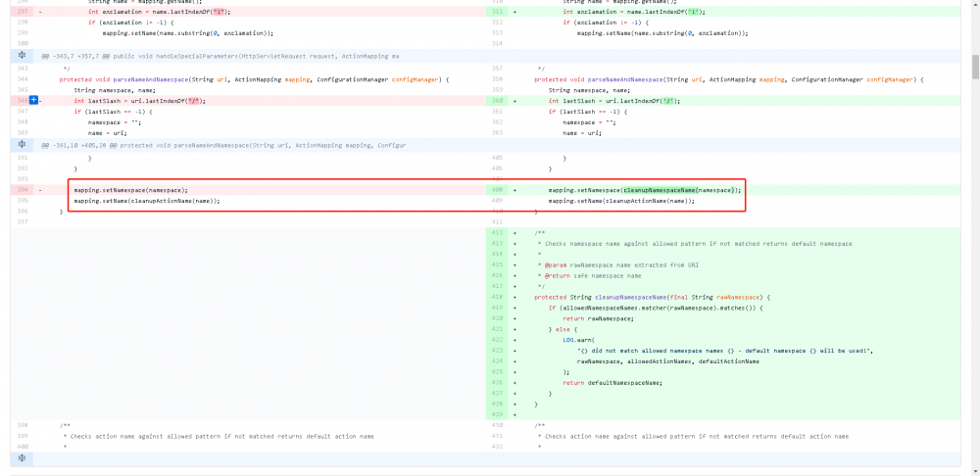Click the vertical scrollbar thumb on the right edge

[975, 67]
